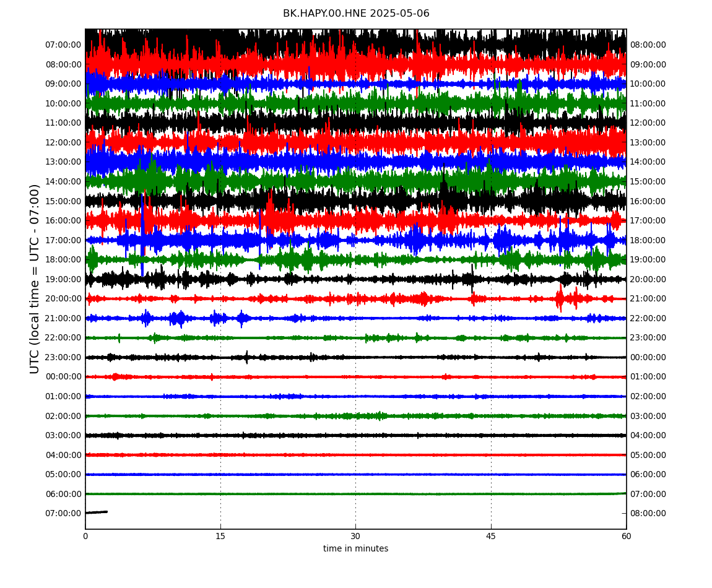
Task: Click the left 13:00:00 UTC label
Action: (63, 162)
